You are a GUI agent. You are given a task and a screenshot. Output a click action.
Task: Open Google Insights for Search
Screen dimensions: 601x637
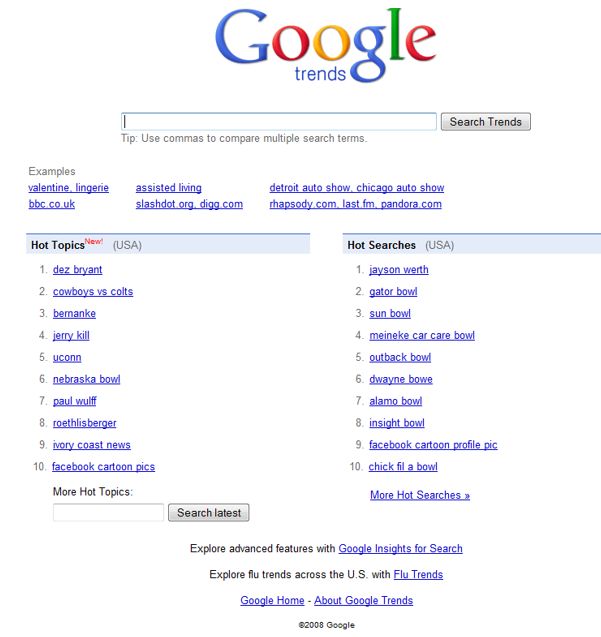pos(400,548)
